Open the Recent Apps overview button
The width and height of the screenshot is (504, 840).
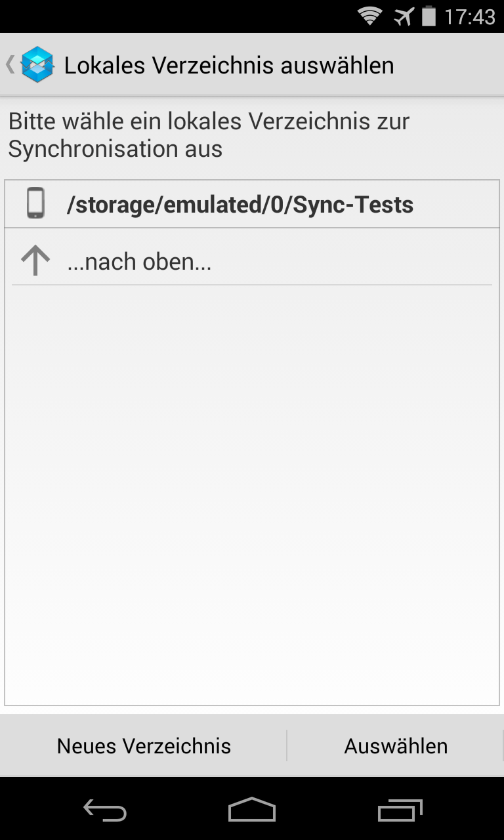(x=400, y=810)
